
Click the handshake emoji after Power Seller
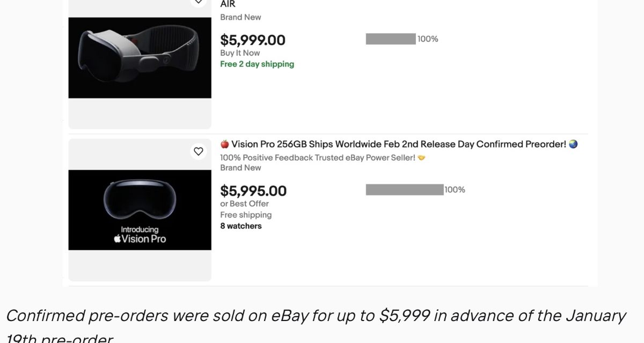click(x=421, y=158)
